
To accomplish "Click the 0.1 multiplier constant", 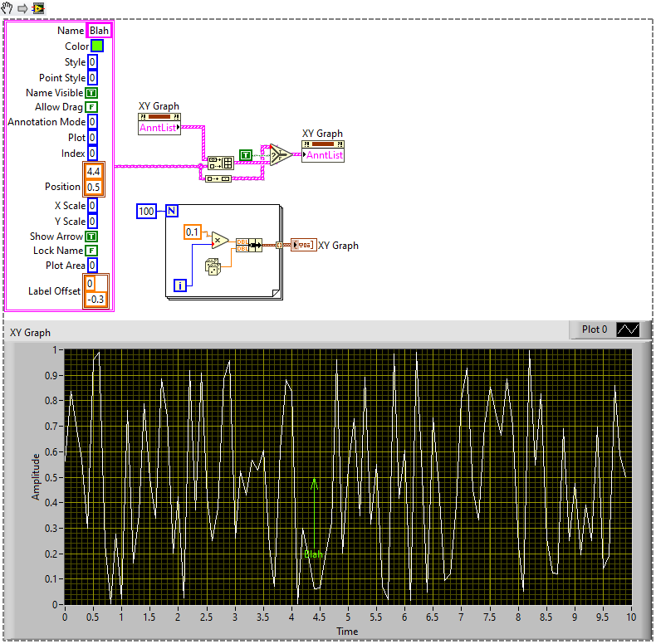I will click(x=193, y=232).
